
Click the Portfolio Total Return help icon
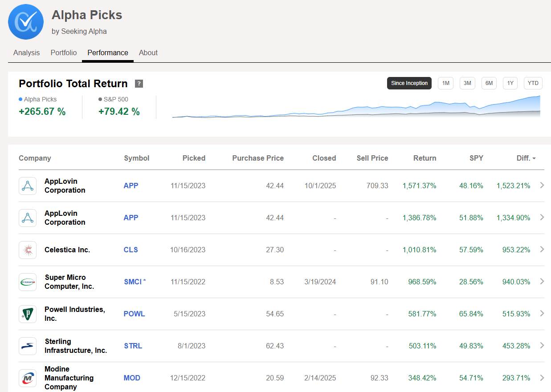coord(139,84)
